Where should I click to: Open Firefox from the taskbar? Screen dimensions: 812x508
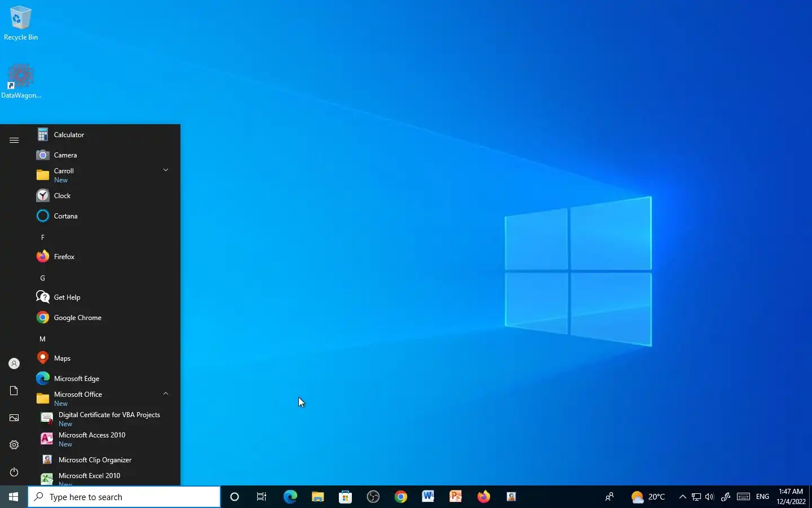click(x=483, y=497)
